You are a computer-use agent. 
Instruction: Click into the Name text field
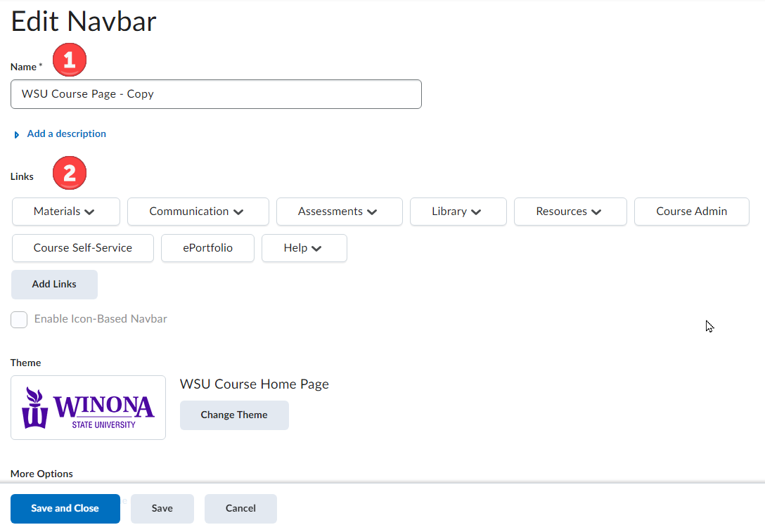point(216,94)
